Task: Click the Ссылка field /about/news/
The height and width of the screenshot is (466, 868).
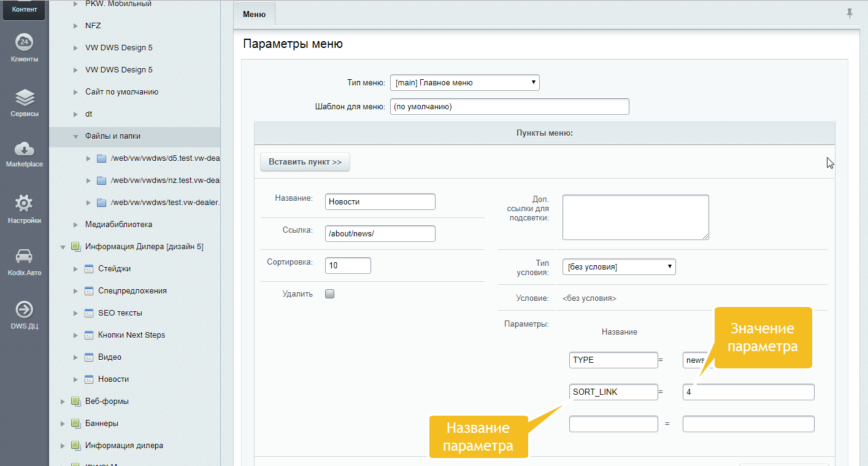Action: (x=380, y=233)
